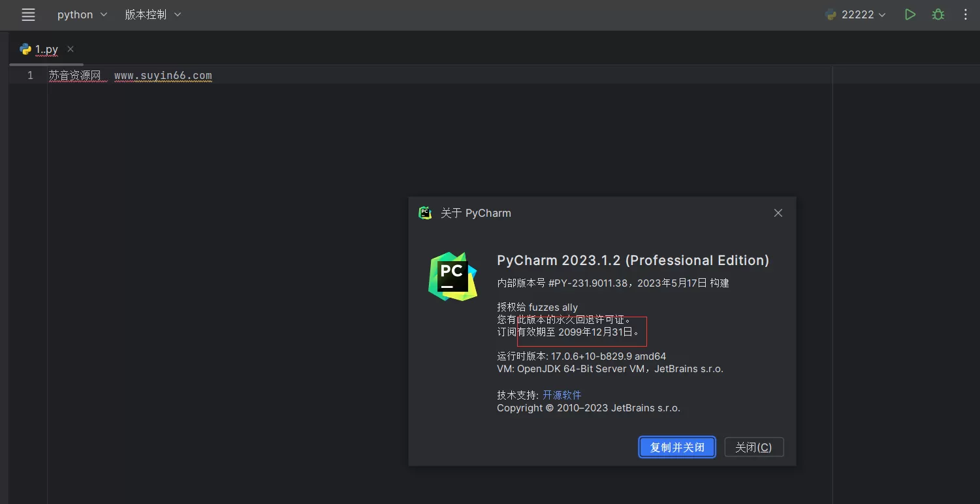Open the 开源软件 link
Image resolution: width=980 pixels, height=504 pixels.
(561, 394)
